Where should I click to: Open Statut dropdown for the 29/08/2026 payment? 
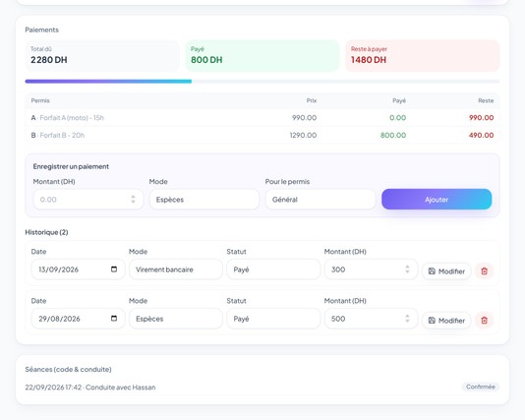pyautogui.click(x=273, y=319)
